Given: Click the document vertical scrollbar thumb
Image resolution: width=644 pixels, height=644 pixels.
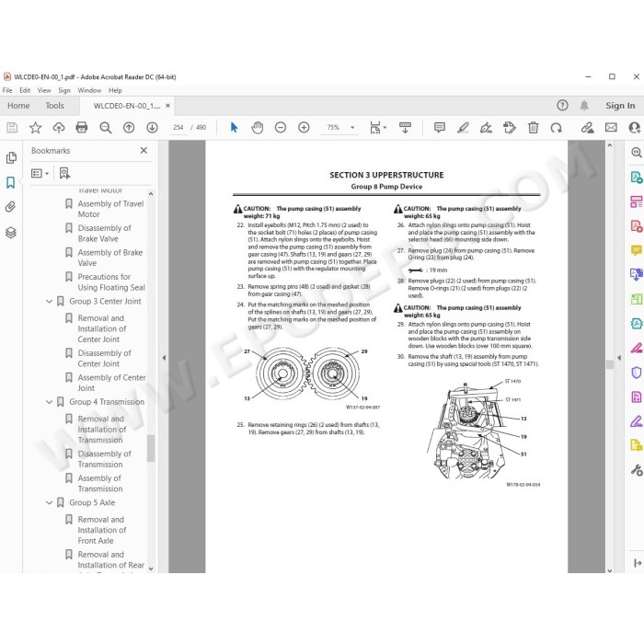Looking at the screenshot, I should click(609, 364).
